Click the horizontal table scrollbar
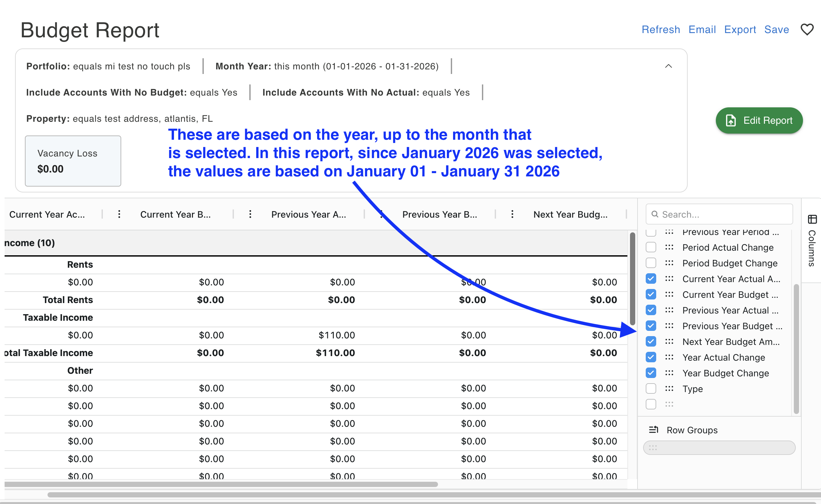The width and height of the screenshot is (821, 504). (x=220, y=484)
